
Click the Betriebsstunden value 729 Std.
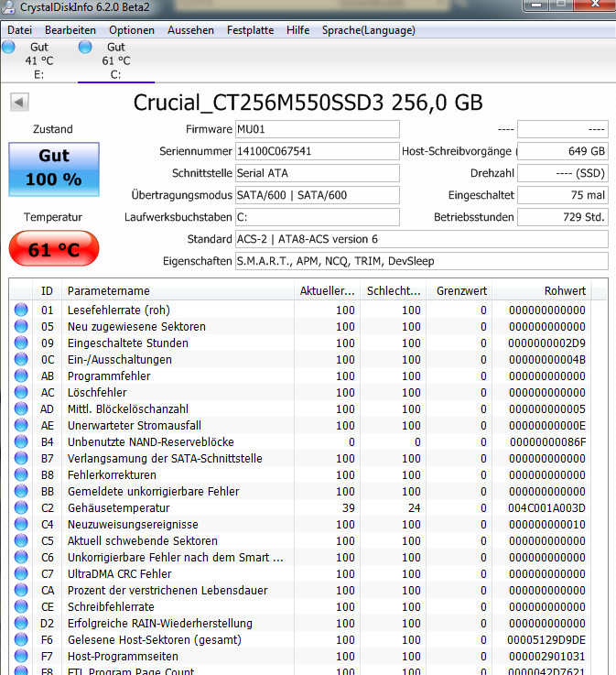tap(563, 217)
